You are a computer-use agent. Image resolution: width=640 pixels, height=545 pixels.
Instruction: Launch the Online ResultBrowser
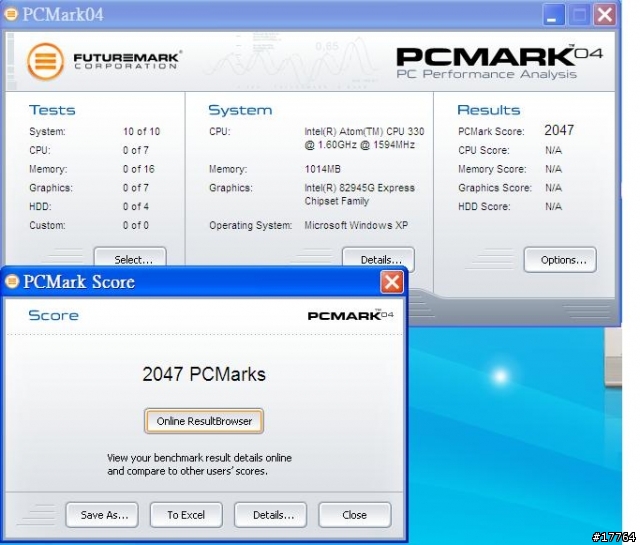(204, 421)
